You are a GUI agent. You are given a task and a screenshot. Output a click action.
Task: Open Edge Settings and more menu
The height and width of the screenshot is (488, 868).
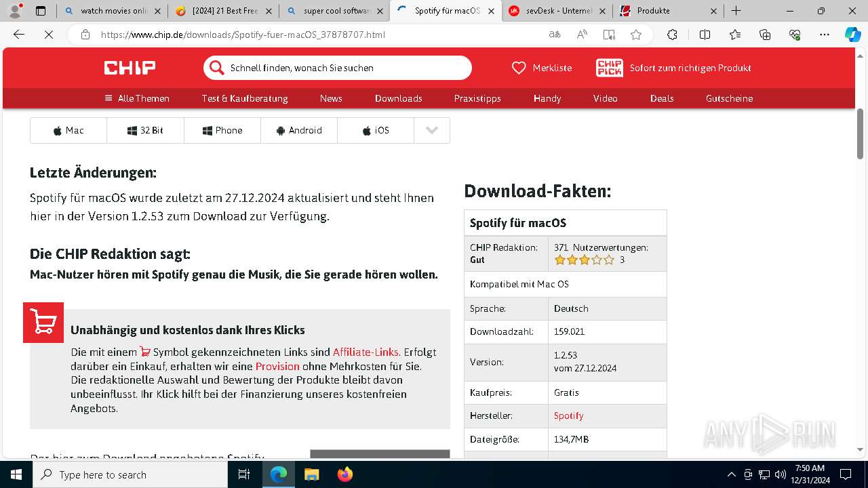(825, 35)
